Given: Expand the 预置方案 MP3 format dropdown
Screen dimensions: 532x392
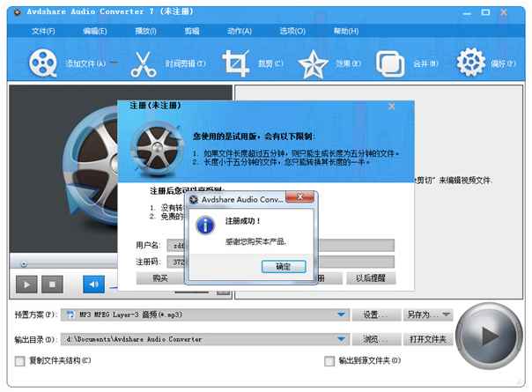Looking at the screenshot, I should (341, 314).
